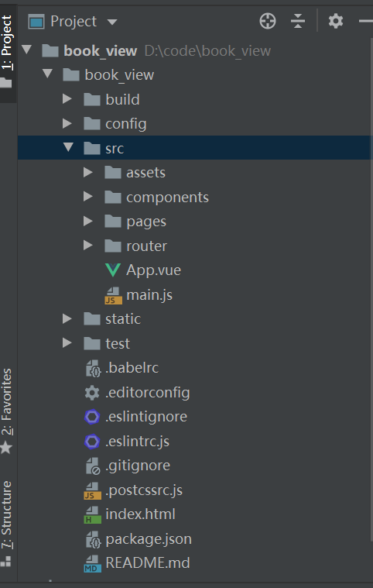Expand the components folder
Image resolution: width=373 pixels, height=588 pixels.
coord(88,197)
